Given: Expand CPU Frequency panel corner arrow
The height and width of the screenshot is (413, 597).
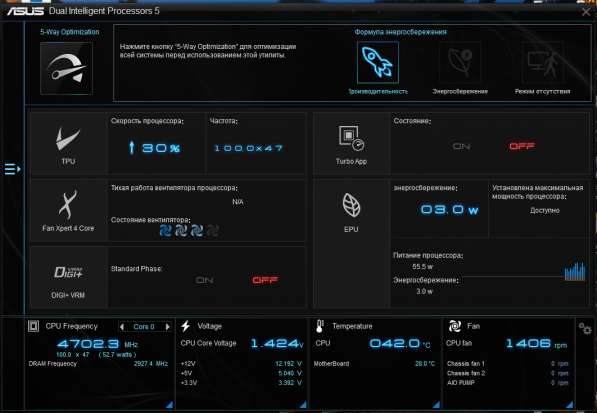Looking at the screenshot, I should [169, 405].
